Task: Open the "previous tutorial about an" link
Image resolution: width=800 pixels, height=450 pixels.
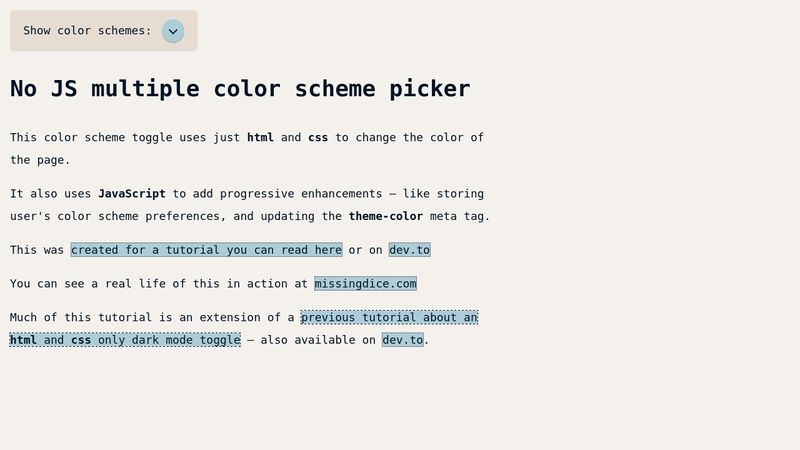Action: pyautogui.click(x=389, y=318)
